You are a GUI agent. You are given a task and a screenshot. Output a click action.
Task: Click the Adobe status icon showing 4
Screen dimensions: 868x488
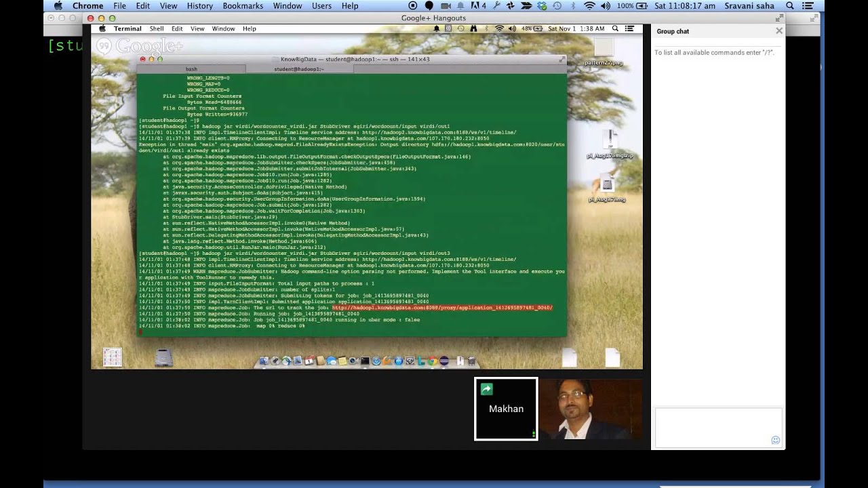pyautogui.click(x=478, y=5)
